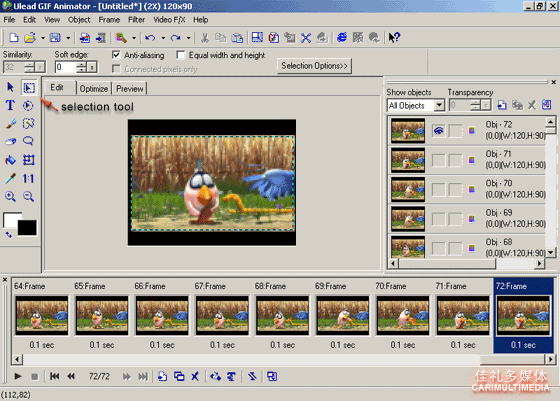This screenshot has width=560, height=401.
Task: Stop animation playback
Action: click(x=34, y=376)
